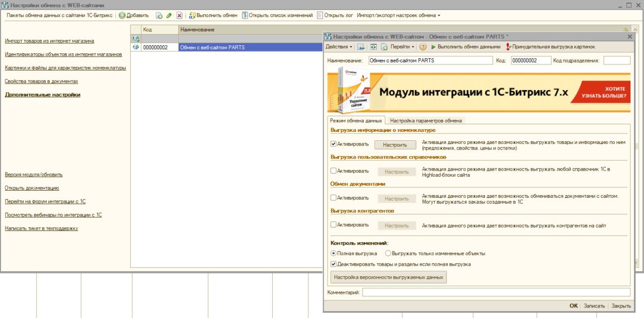Image resolution: width=644 pixels, height=318 pixels.
Task: Click the group icon in empty first table row
Action: pos(135,39)
